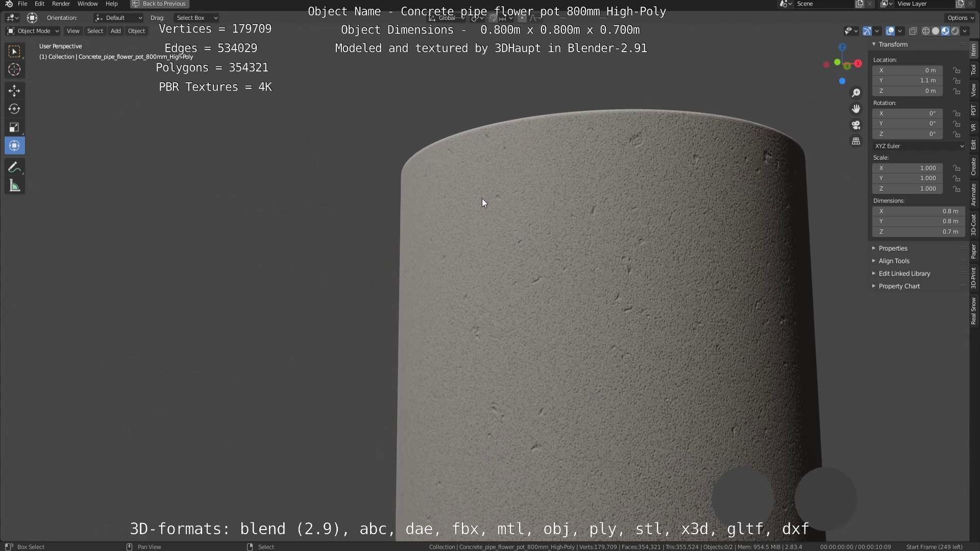Screen dimensions: 980x551
Task: Open the viewport Object menu
Action: coord(136,31)
